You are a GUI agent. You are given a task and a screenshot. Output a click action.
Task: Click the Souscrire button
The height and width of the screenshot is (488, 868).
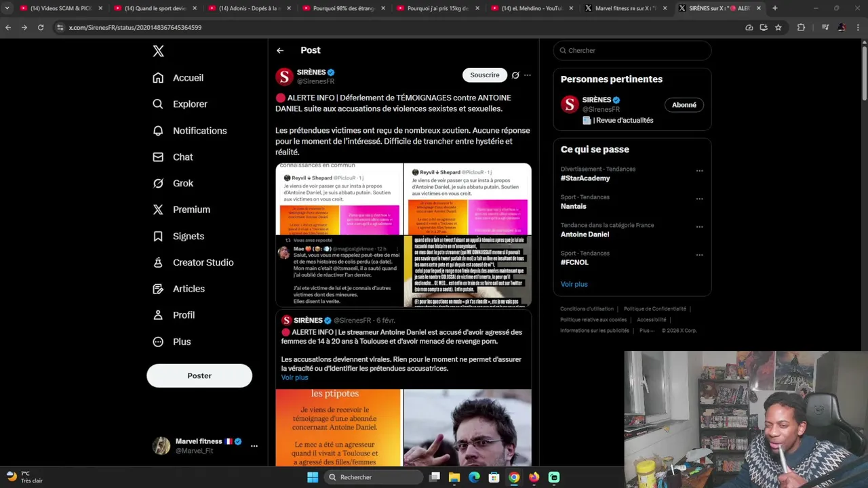tap(485, 75)
